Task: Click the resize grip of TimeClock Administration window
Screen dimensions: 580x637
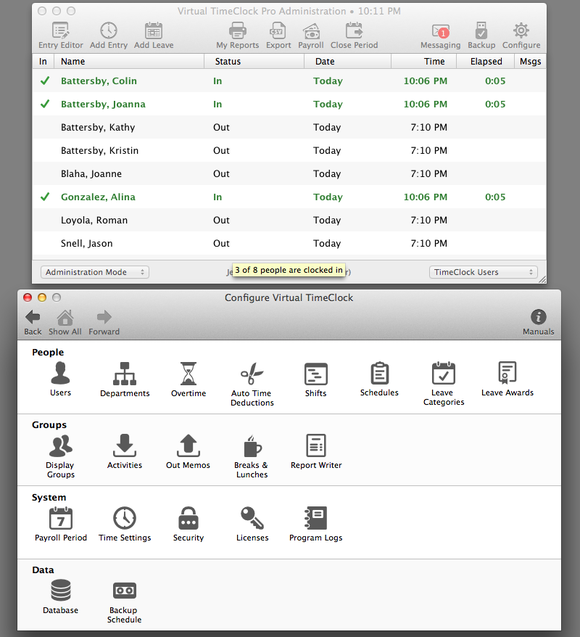Action: point(542,279)
